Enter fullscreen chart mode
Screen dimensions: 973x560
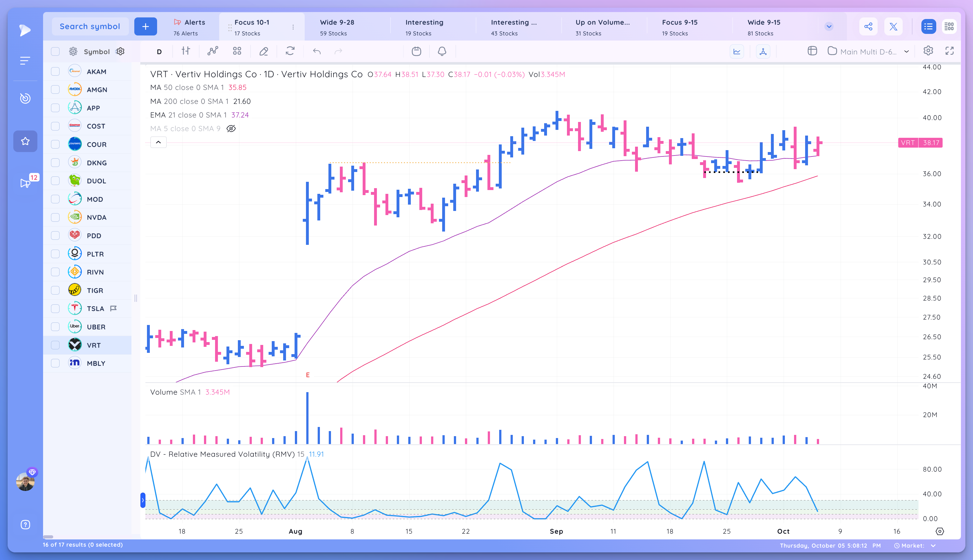(x=950, y=51)
